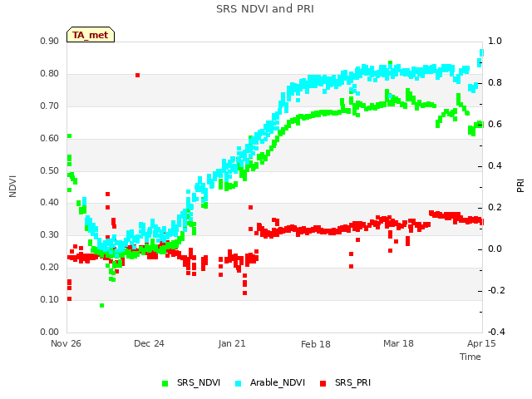Click the 0.4 PRI axis value

[x=495, y=166]
